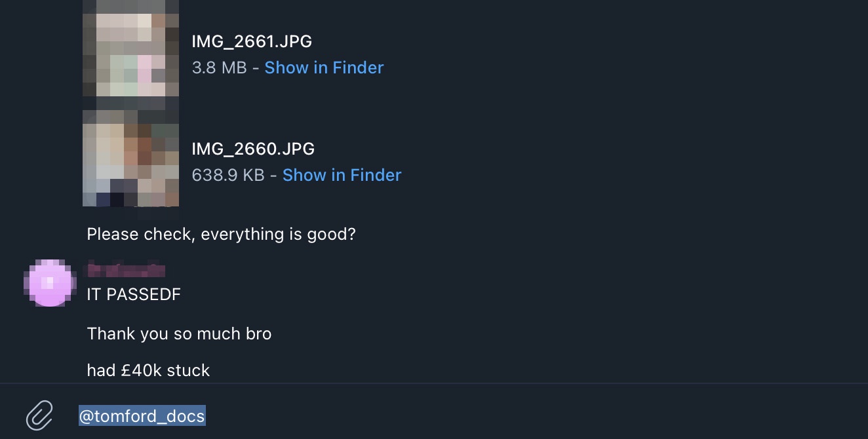Show IMG_2660.JPG in Finder

point(342,175)
